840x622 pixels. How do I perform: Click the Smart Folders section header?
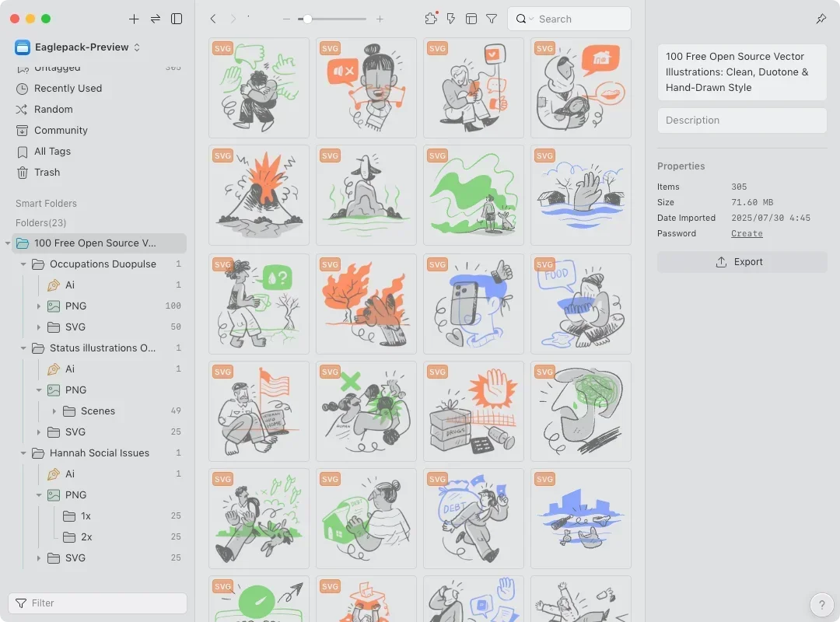46,204
